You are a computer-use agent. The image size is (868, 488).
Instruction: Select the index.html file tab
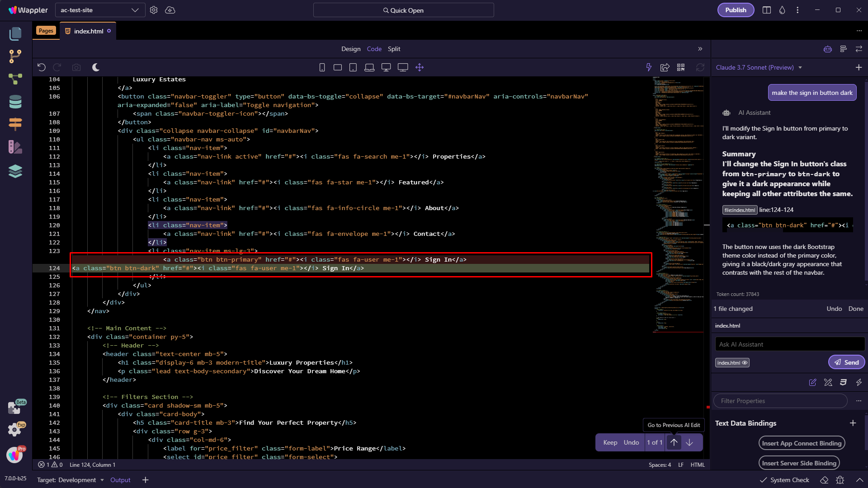(88, 31)
